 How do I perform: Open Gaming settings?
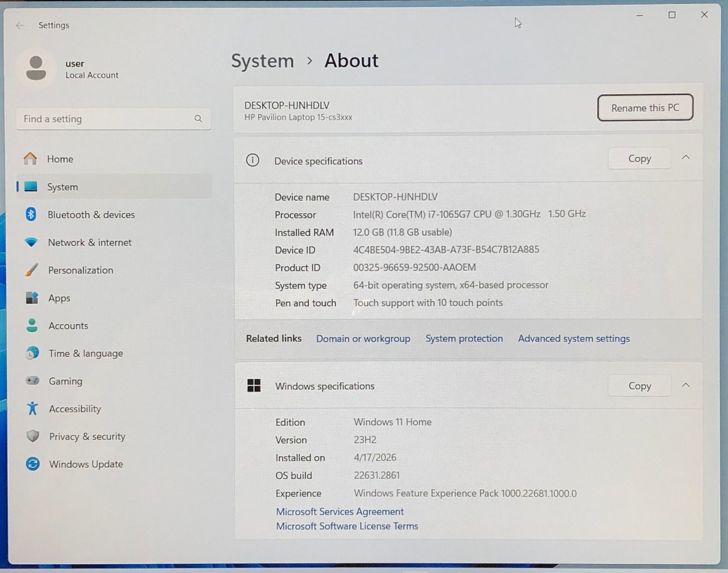click(x=114, y=381)
